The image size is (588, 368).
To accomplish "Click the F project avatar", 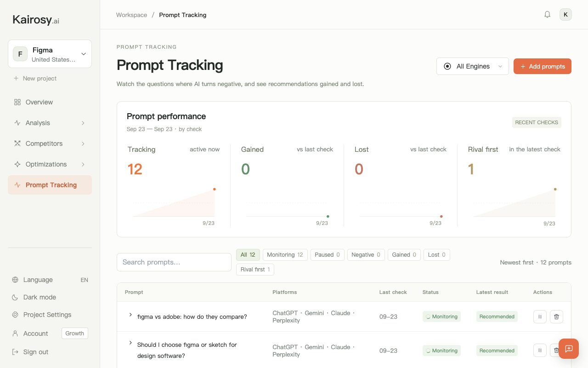I will pos(20,54).
